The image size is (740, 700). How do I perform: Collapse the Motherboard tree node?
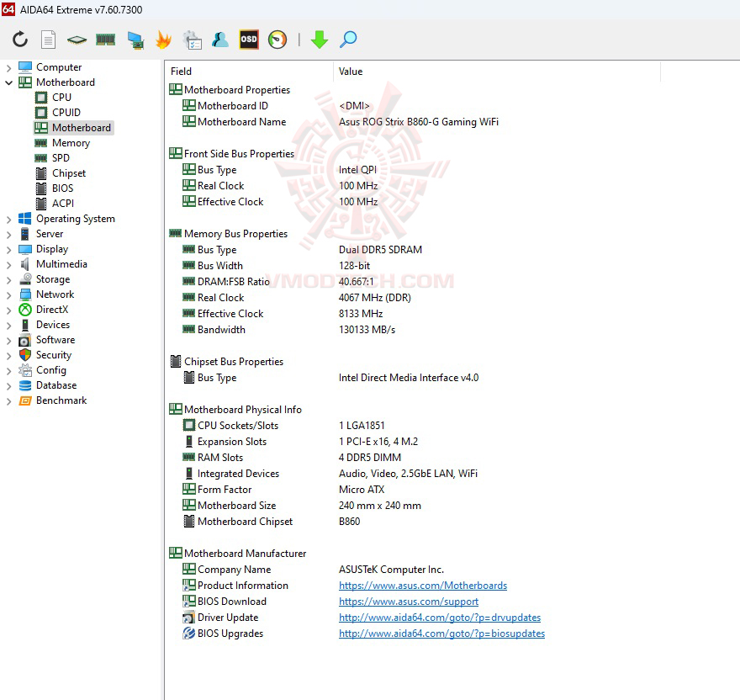click(8, 82)
